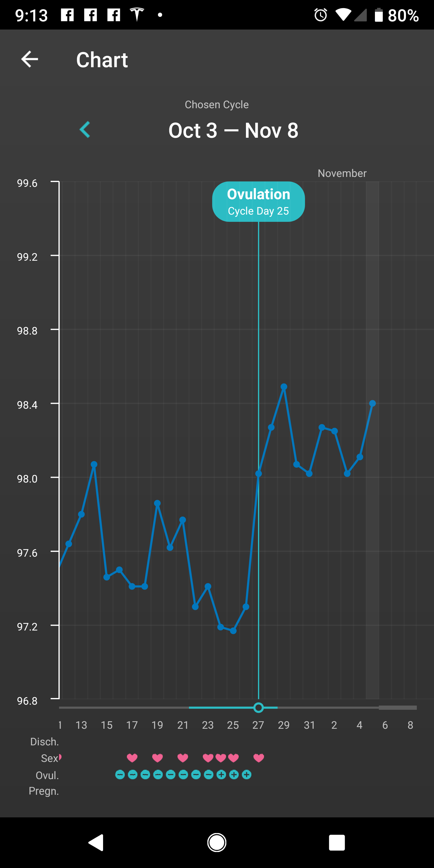Viewport: 434px width, 868px height.
Task: Tap the 'November' month label
Action: point(342,173)
